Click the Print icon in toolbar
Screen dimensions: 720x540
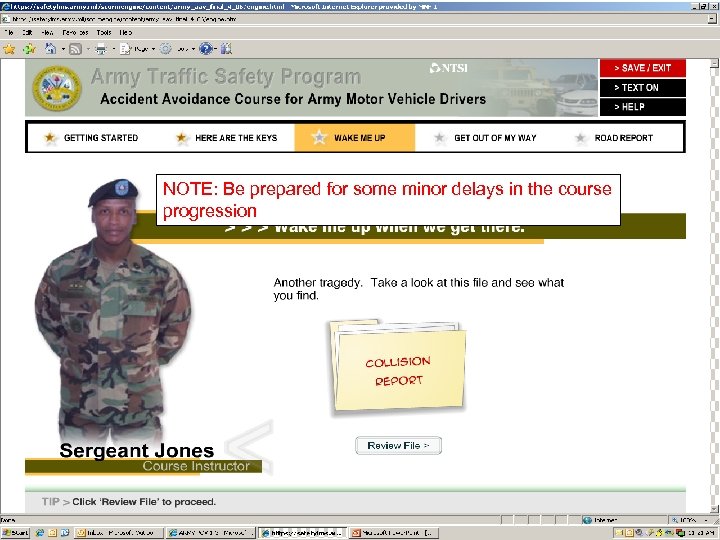[101, 49]
